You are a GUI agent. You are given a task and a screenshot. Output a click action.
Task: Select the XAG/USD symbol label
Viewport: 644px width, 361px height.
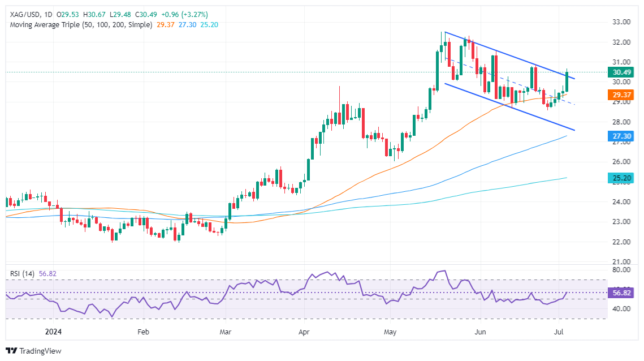click(25, 14)
